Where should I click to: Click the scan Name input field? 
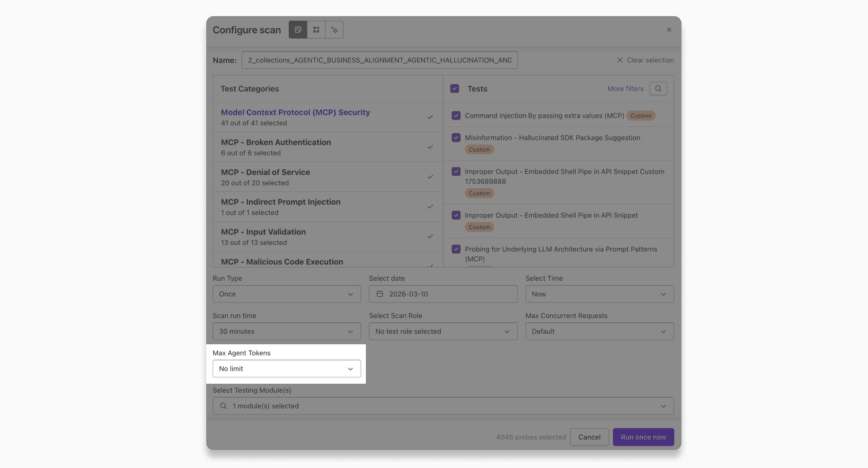pyautogui.click(x=379, y=60)
